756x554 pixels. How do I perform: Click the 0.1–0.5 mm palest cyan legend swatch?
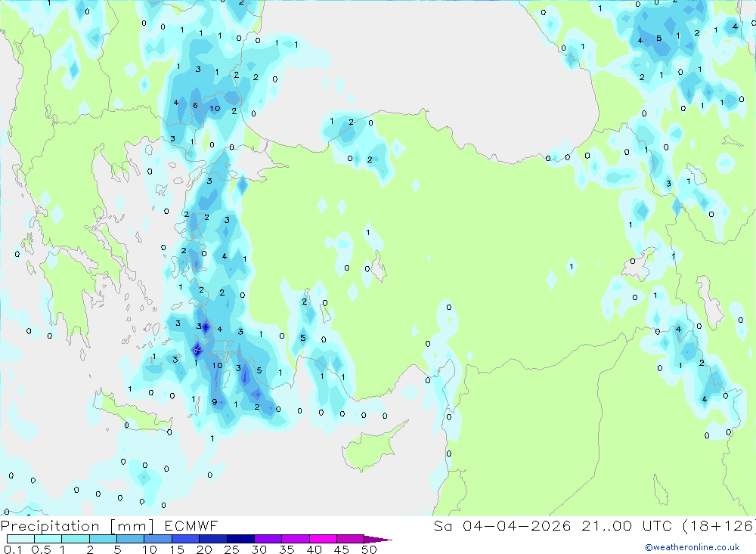20,539
